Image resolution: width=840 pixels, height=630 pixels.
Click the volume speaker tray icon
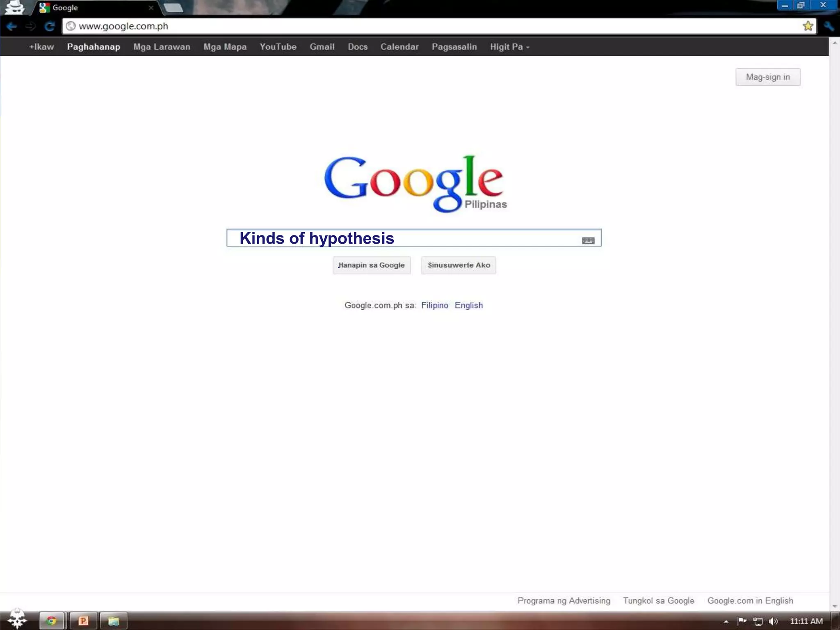point(773,621)
